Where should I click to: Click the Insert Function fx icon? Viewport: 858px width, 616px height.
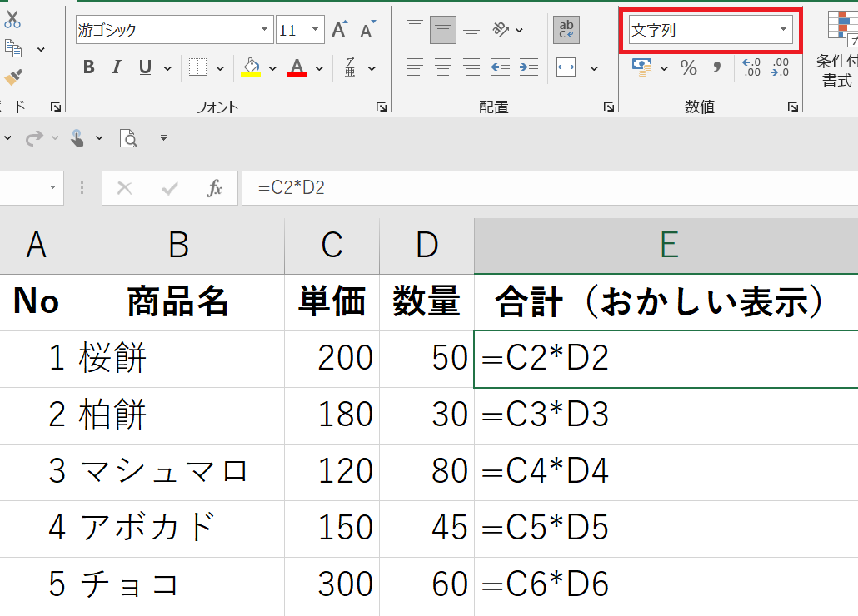[x=215, y=188]
